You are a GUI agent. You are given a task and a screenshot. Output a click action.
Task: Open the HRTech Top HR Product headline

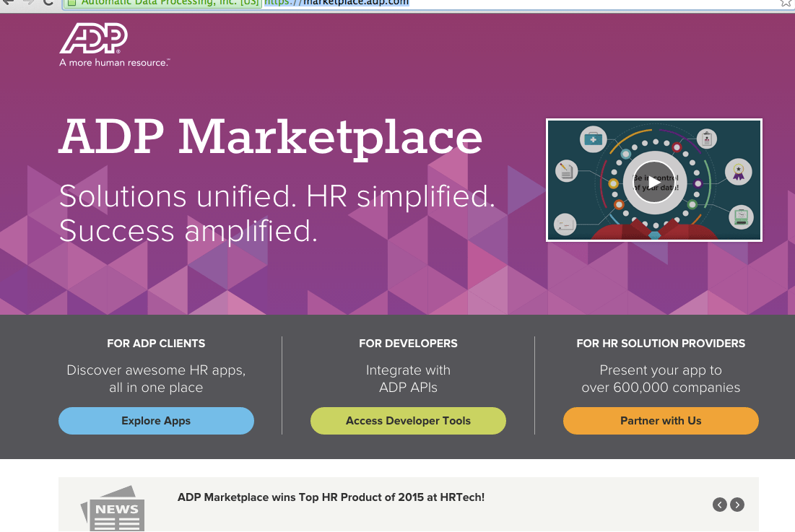click(331, 497)
